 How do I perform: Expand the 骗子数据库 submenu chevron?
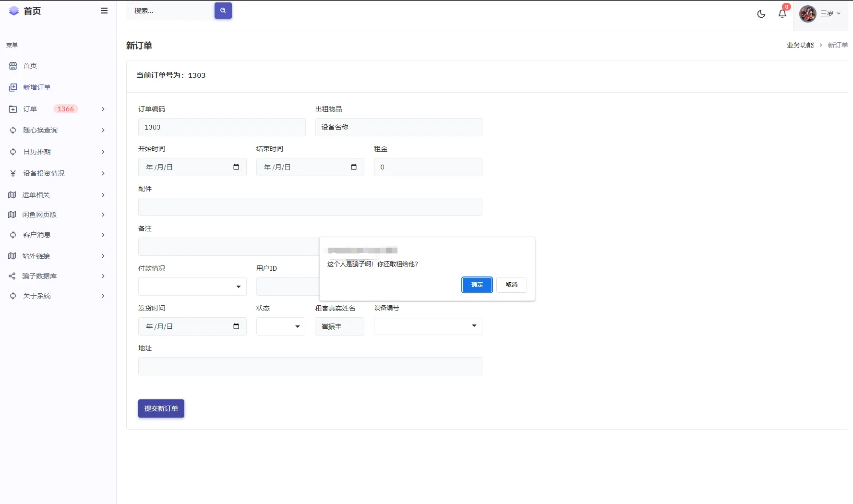[103, 276]
